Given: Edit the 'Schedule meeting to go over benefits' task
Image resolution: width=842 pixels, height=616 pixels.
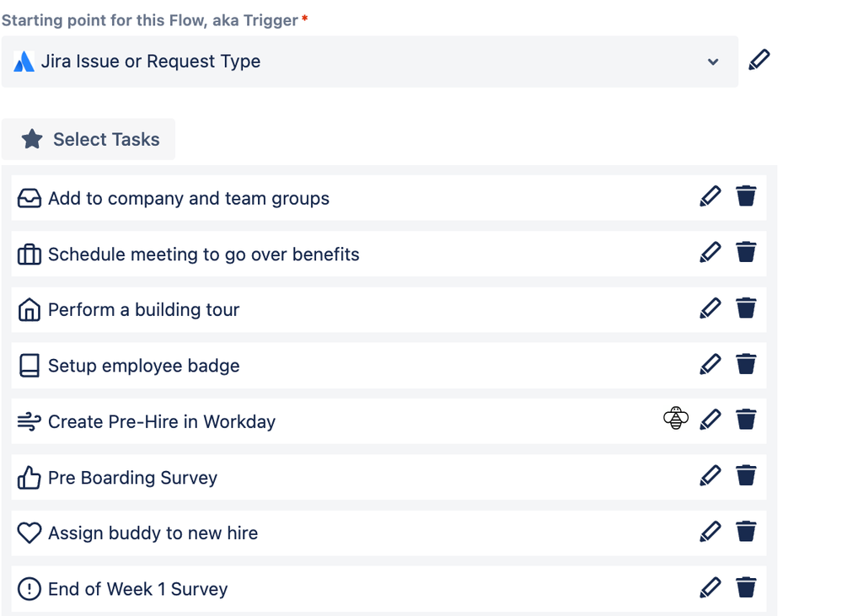Looking at the screenshot, I should [711, 252].
